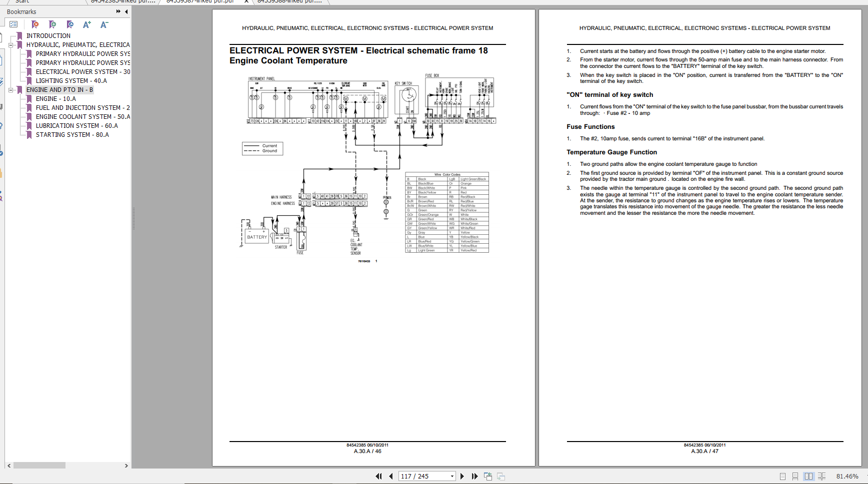The image size is (868, 484).
Task: Click the delete bookmark icon
Action: tap(35, 24)
